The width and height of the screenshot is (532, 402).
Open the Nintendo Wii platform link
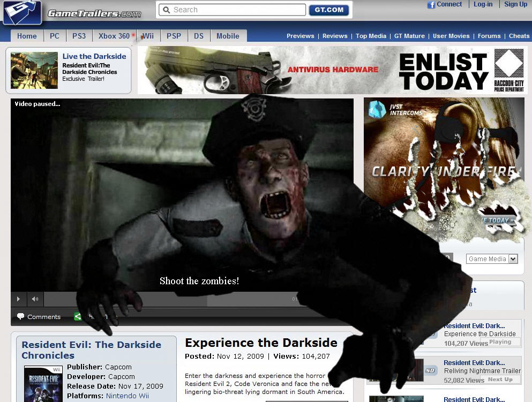127,396
